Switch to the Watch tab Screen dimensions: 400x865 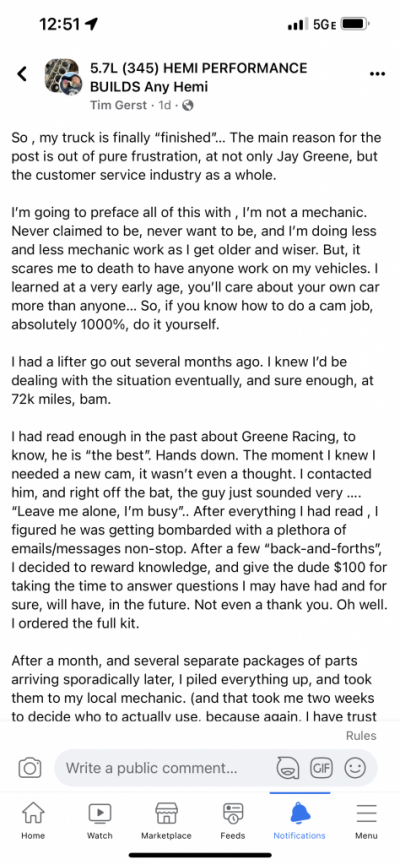tap(100, 821)
